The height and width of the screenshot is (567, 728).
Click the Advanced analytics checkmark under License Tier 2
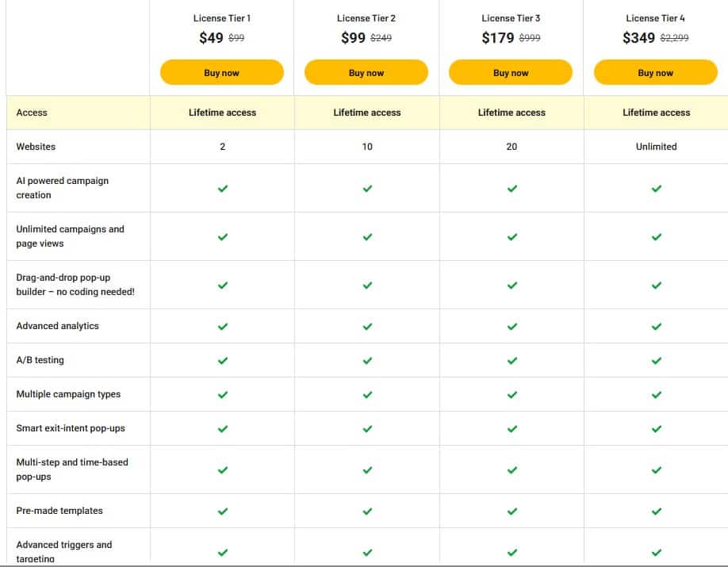click(x=366, y=326)
